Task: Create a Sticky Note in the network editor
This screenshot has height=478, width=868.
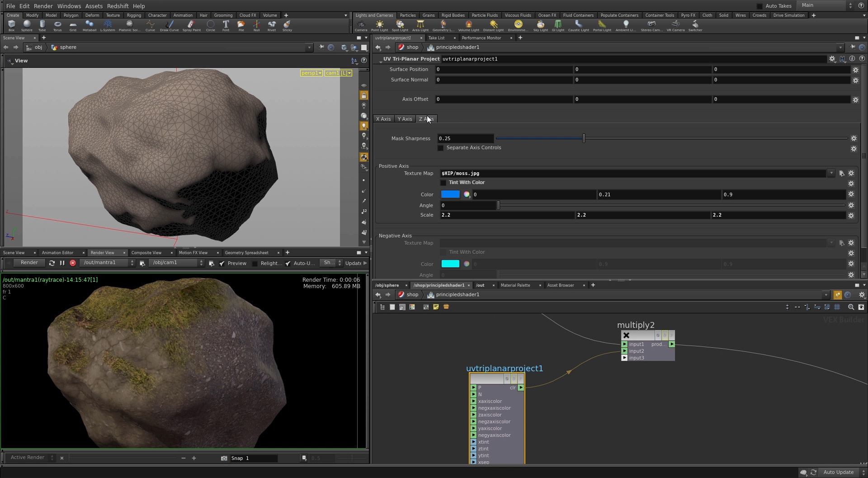Action: click(436, 307)
